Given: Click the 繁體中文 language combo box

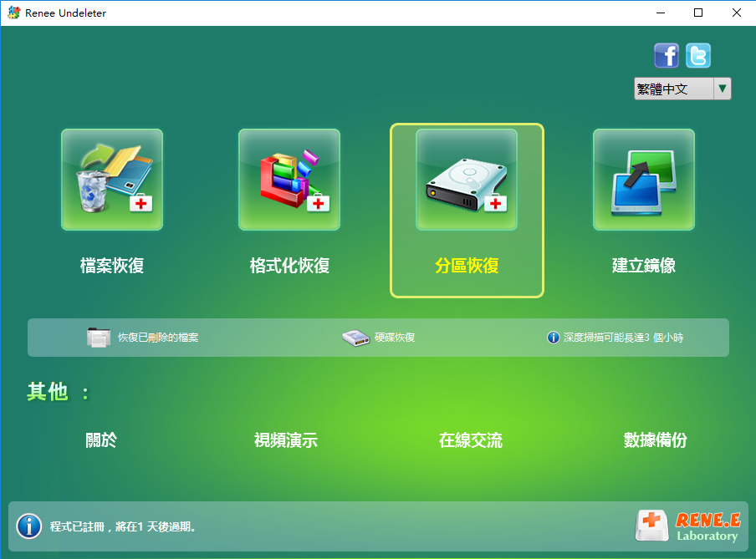Looking at the screenshot, I should (x=682, y=89).
